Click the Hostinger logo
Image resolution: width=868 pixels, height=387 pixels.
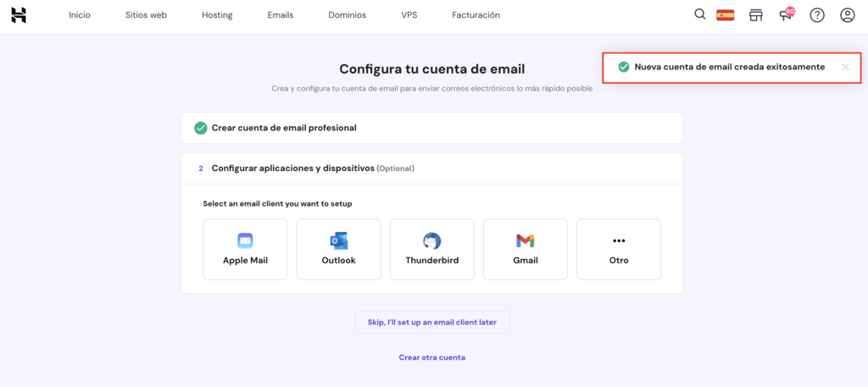pos(19,15)
